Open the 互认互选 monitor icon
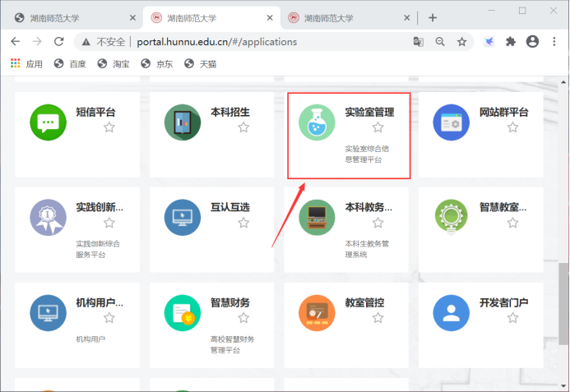Image resolution: width=570 pixels, height=392 pixels. 182,217
